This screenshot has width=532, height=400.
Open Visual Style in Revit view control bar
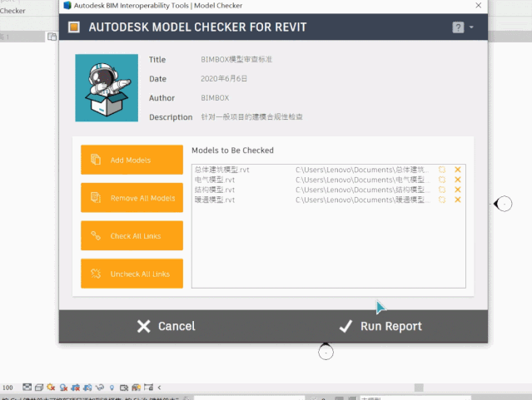click(x=39, y=388)
